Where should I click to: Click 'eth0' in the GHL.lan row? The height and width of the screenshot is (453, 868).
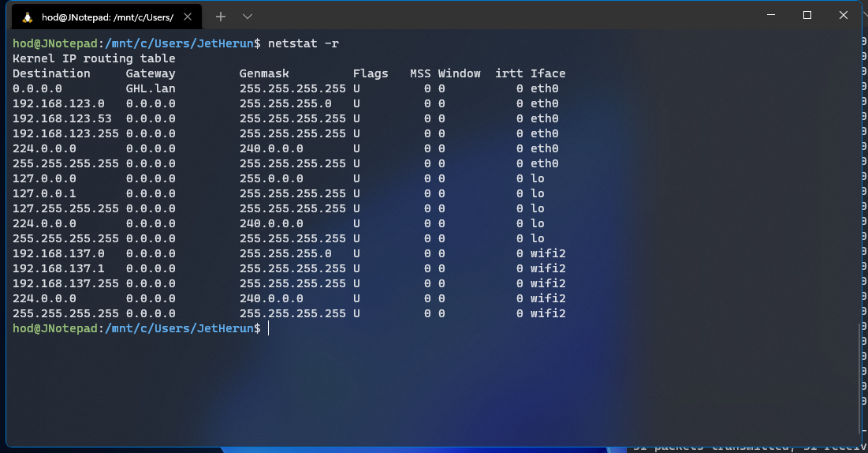(544, 88)
